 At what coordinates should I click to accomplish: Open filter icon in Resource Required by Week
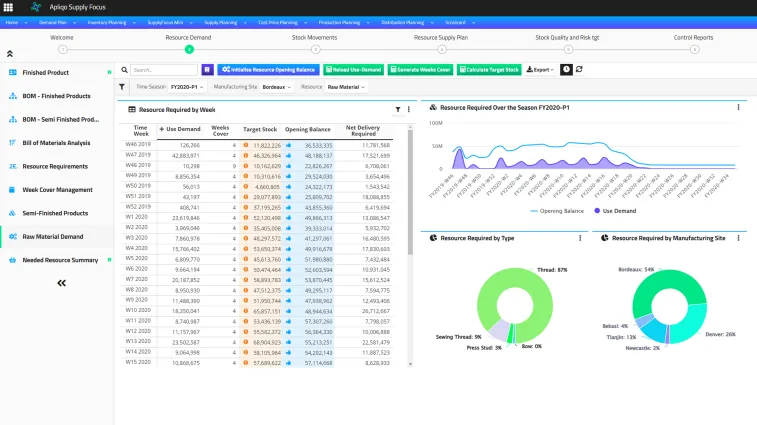click(x=397, y=109)
